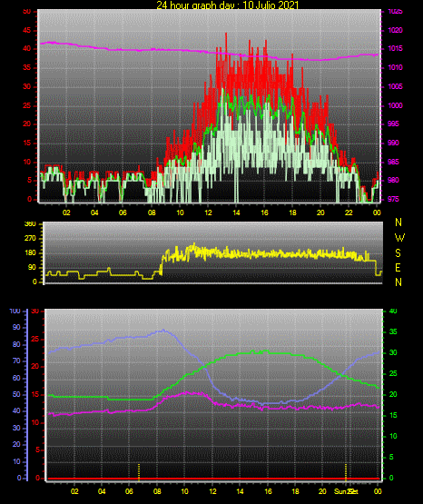Click the "24 hour graph day : 10 Julio 2021" title

[228, 5]
